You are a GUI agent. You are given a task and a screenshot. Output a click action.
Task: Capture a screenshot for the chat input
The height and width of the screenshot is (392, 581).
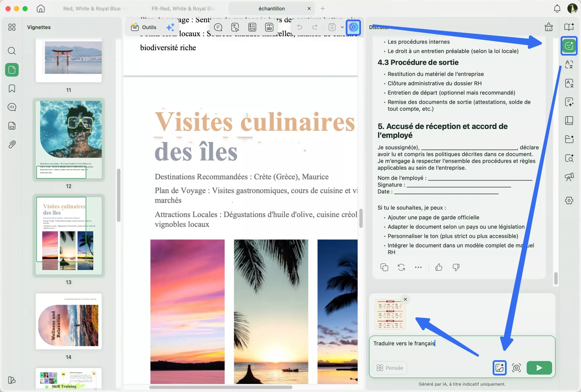coord(516,368)
